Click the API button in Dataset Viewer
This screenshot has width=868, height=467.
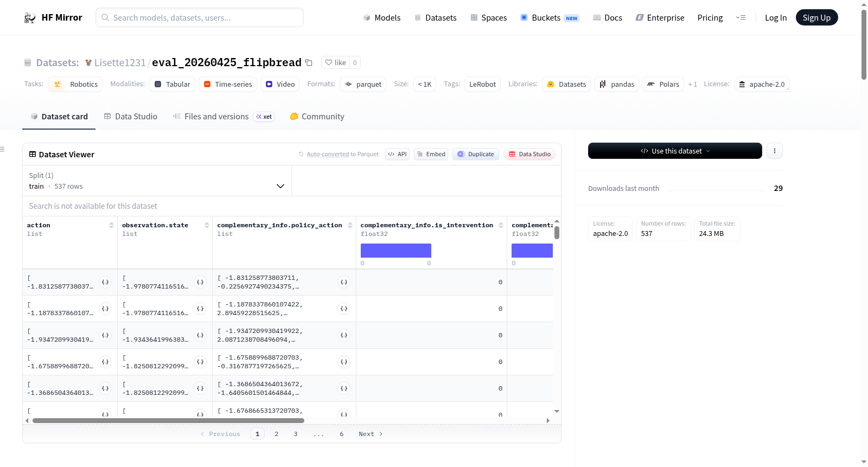coord(397,154)
